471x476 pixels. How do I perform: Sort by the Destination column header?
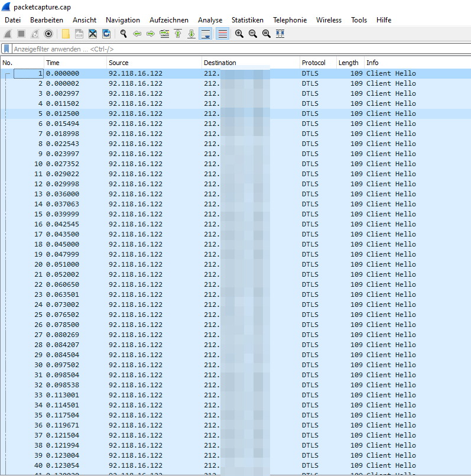click(251, 63)
